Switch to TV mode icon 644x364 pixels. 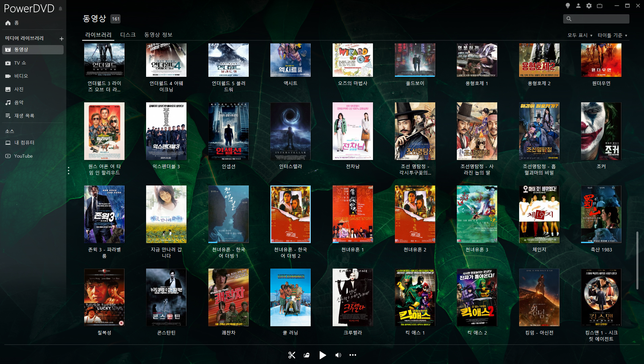[600, 6]
